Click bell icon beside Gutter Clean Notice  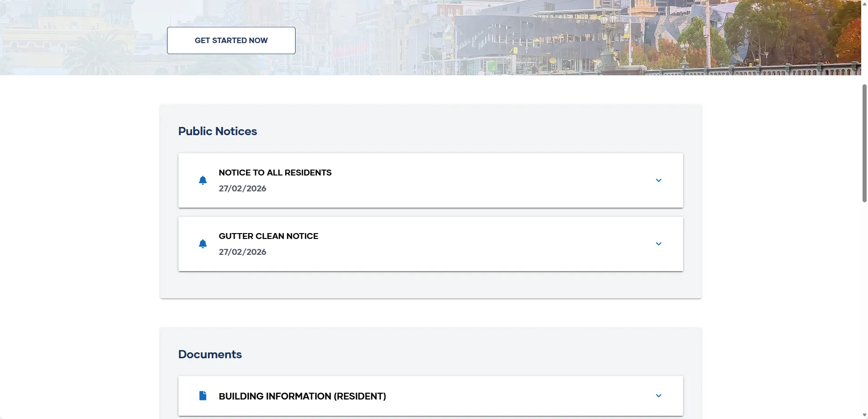pos(203,244)
